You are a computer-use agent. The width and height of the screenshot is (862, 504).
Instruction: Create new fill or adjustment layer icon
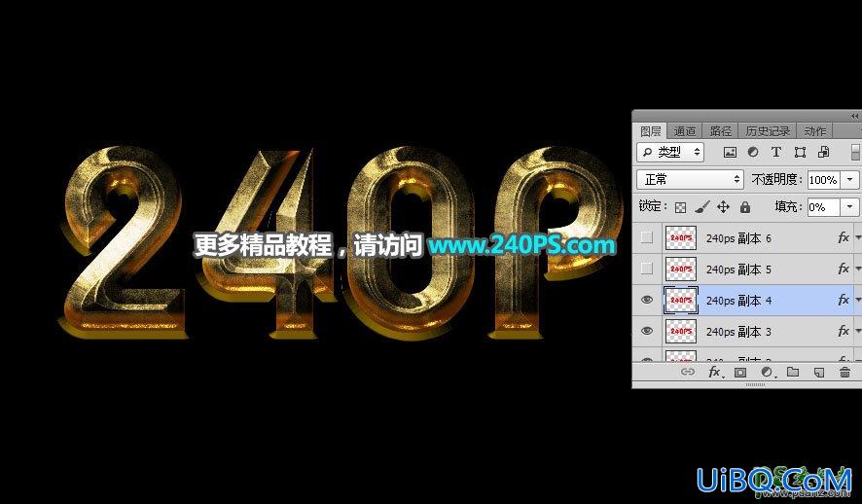click(x=767, y=372)
